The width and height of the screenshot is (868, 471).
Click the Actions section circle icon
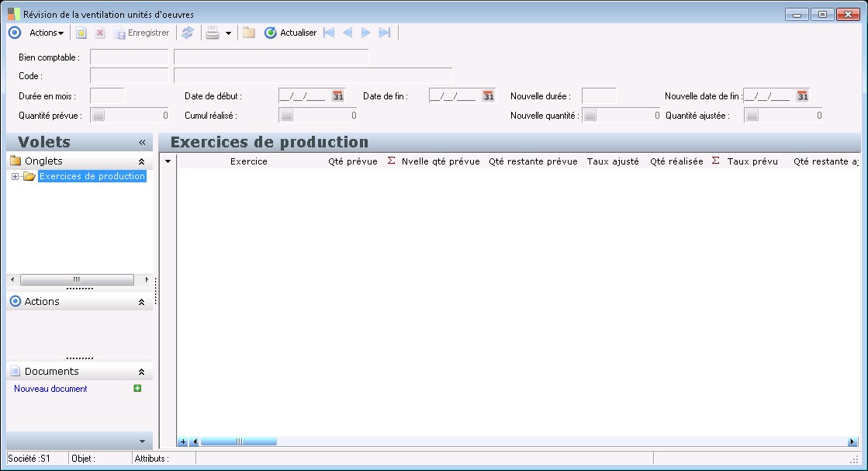(x=16, y=301)
